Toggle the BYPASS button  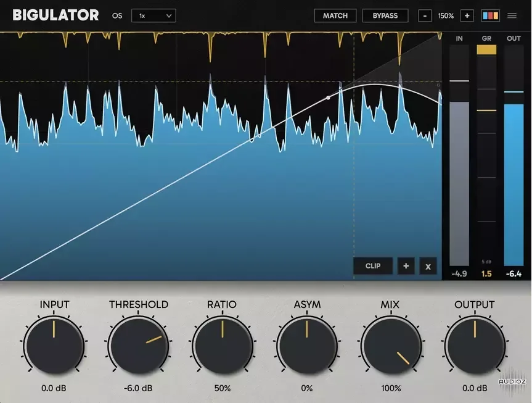click(385, 15)
